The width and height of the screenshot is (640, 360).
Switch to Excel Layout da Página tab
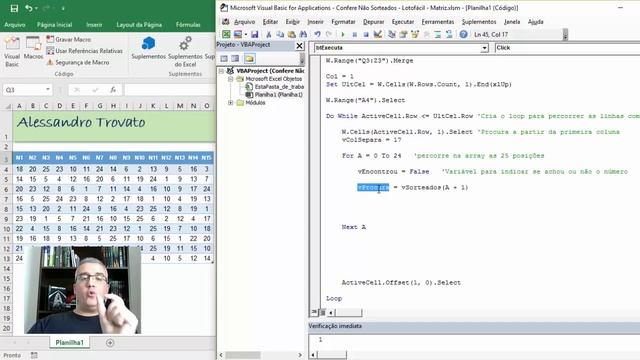139,24
